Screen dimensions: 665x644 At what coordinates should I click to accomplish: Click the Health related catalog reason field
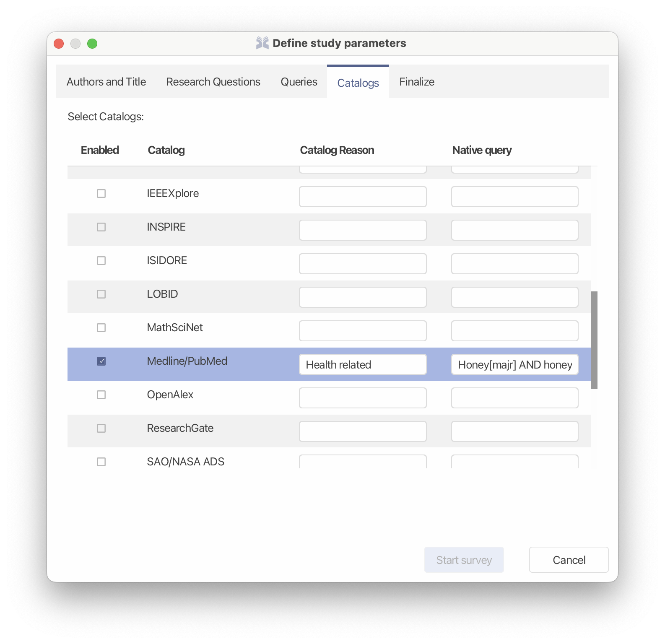tap(363, 364)
